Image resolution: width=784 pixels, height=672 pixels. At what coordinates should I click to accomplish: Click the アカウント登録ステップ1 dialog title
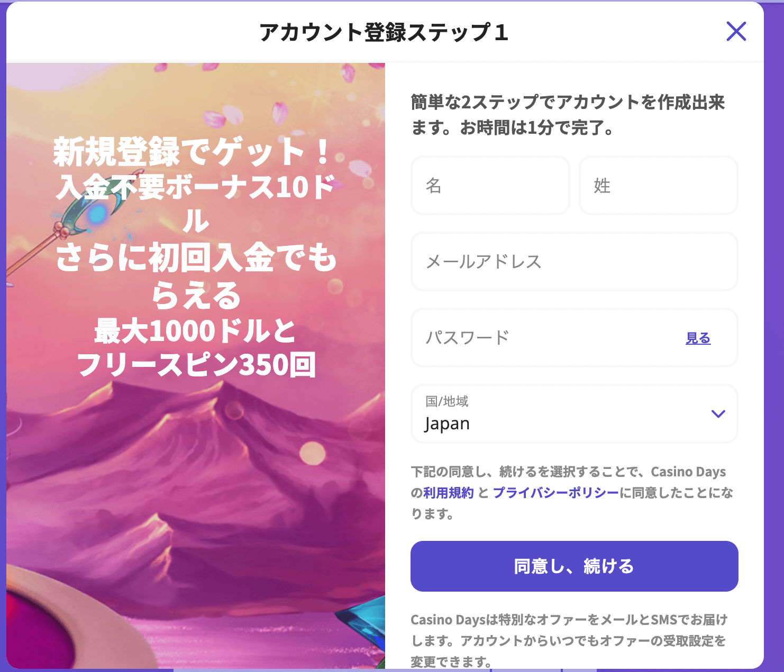pyautogui.click(x=384, y=32)
